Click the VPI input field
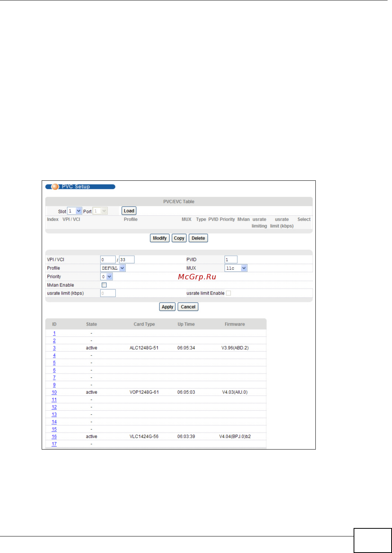 coord(108,259)
